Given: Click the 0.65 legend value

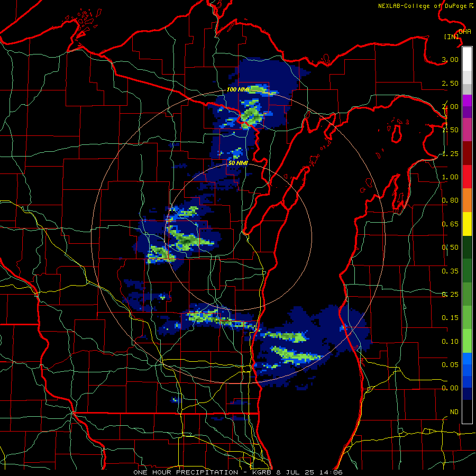Looking at the screenshot, I should (450, 224).
